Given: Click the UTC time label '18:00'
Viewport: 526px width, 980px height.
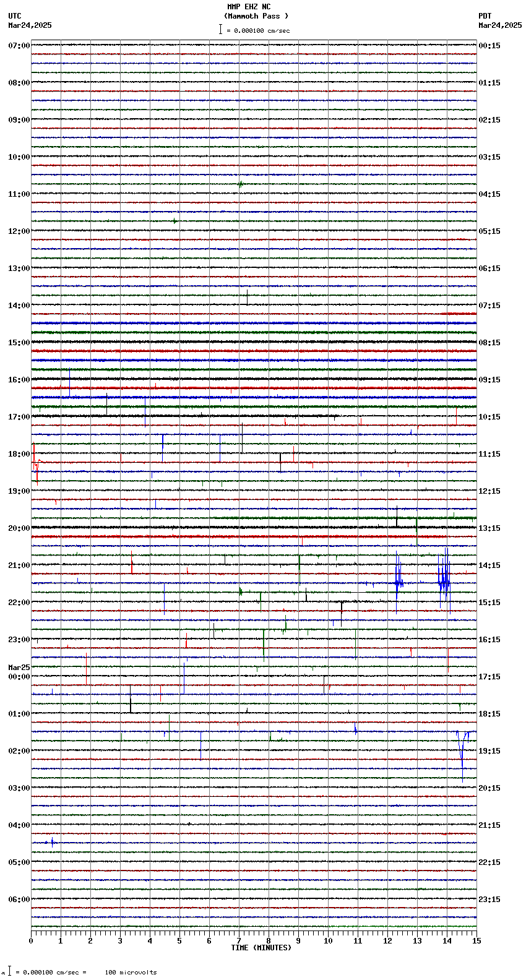Looking at the screenshot, I should click(19, 454).
